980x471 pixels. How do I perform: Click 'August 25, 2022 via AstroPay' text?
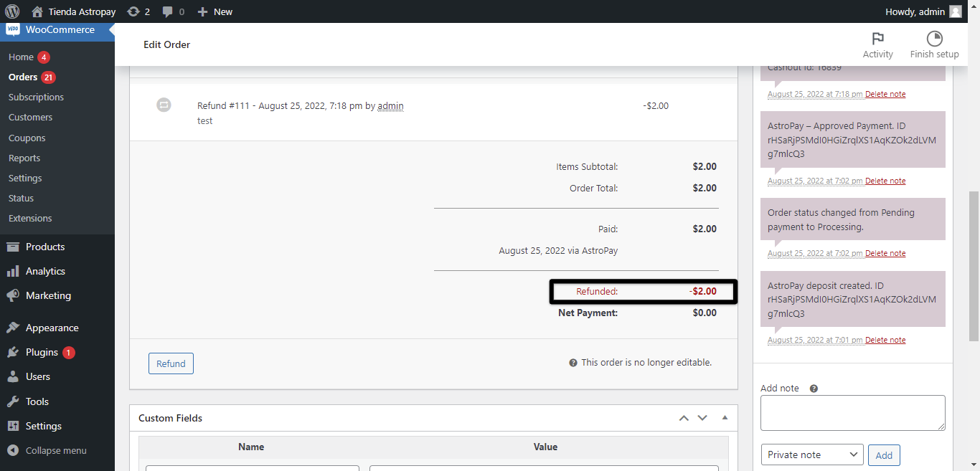(x=558, y=251)
